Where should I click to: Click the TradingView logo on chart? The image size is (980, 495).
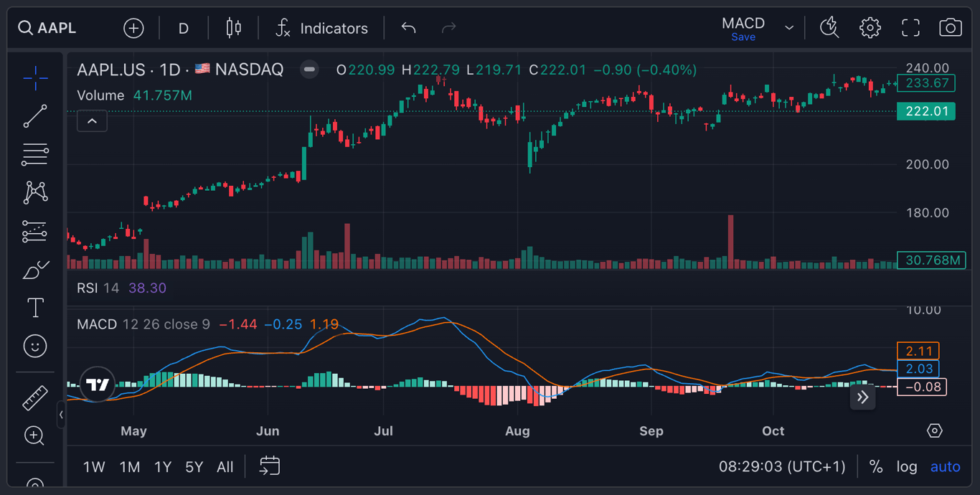[x=98, y=385]
